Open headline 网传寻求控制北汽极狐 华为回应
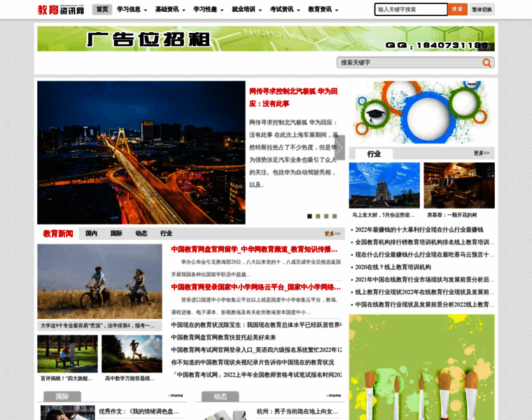The height and width of the screenshot is (420, 532). coord(293,97)
